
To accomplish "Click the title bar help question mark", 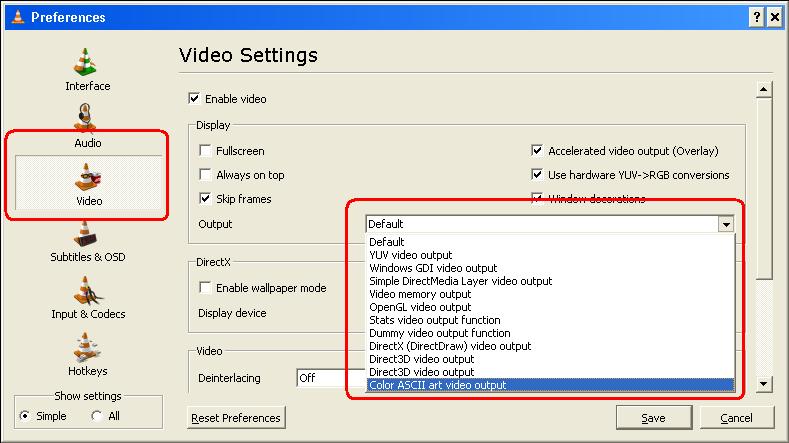I will point(756,17).
